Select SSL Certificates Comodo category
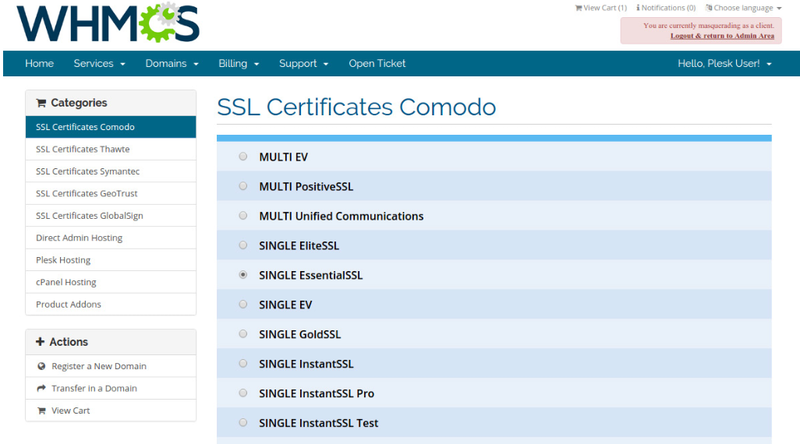 [111, 127]
